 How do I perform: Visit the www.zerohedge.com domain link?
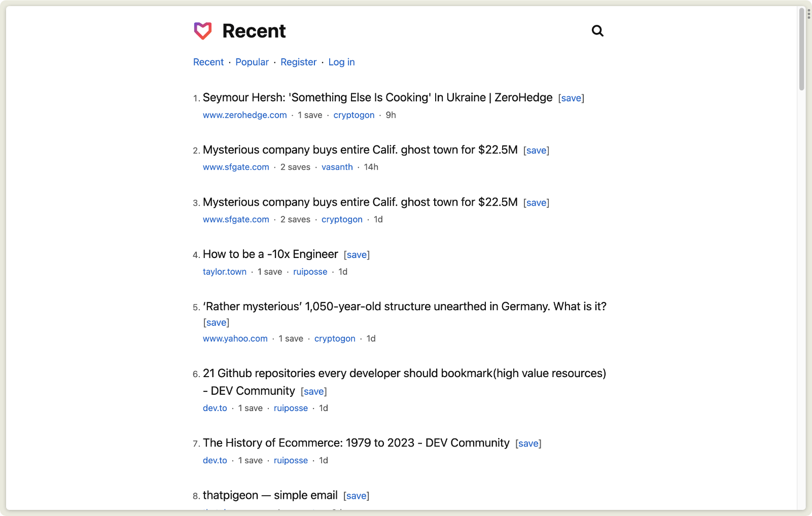(244, 115)
